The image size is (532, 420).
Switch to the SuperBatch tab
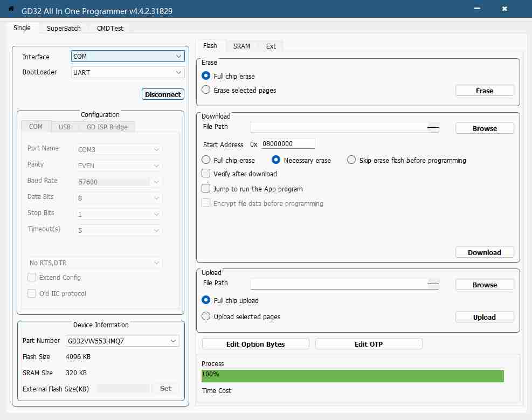[x=64, y=28]
